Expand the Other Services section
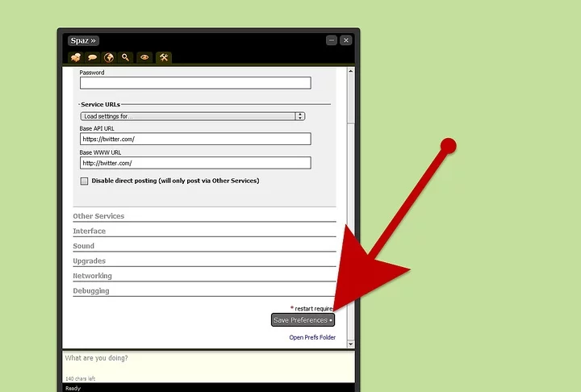The width and height of the screenshot is (581, 392). pyautogui.click(x=98, y=216)
